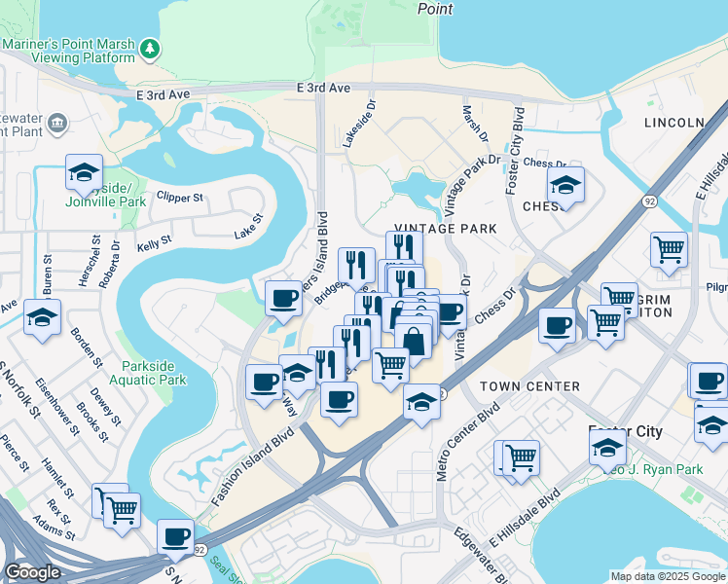The image size is (728, 584).
Task: Click the Lakeside Dr street label
Action: click(x=359, y=124)
